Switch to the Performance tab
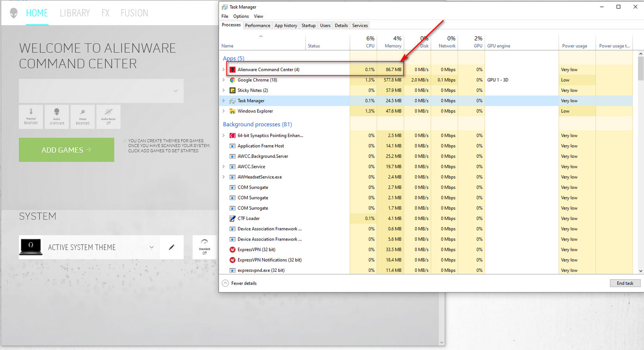 (258, 25)
